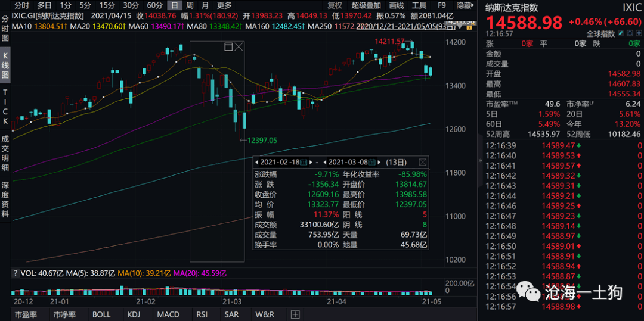Select the BOLL indicator tab
This screenshot has height=321, width=644.
(101, 314)
